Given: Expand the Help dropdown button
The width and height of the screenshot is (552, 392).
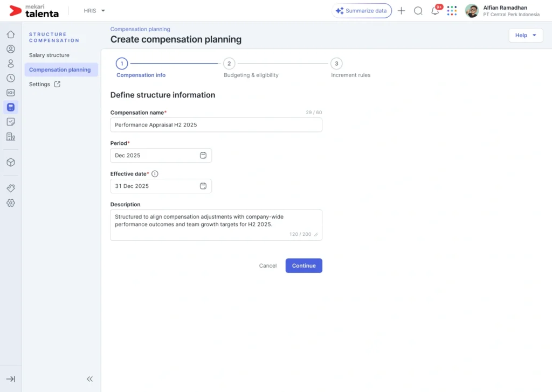Looking at the screenshot, I should [526, 35].
